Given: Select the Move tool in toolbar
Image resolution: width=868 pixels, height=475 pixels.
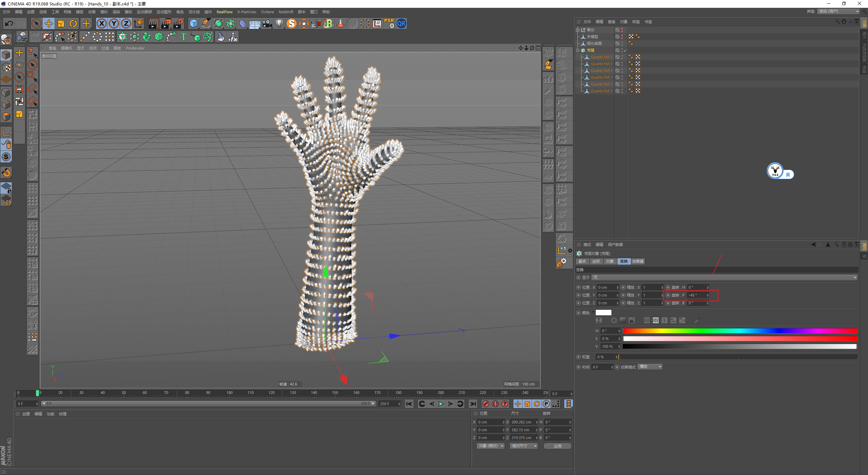Looking at the screenshot, I should click(x=49, y=23).
